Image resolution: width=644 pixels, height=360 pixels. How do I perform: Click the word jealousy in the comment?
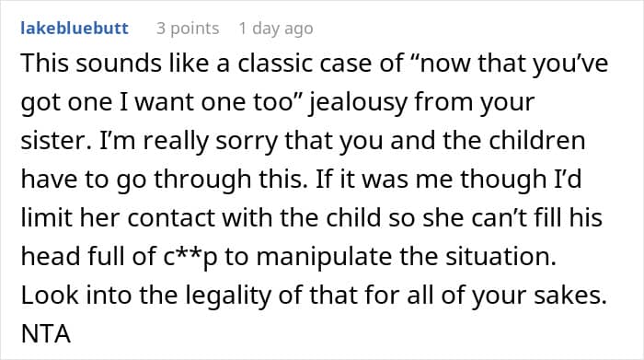[358, 103]
